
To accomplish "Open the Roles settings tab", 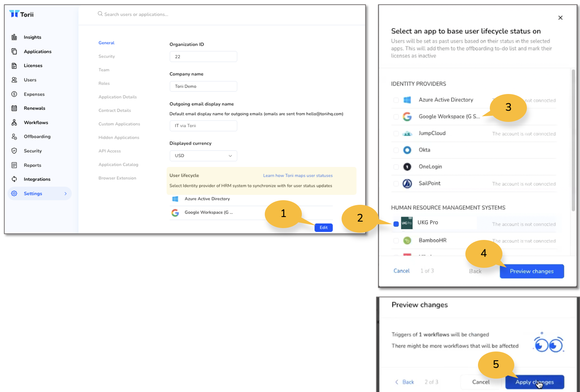I will (104, 83).
